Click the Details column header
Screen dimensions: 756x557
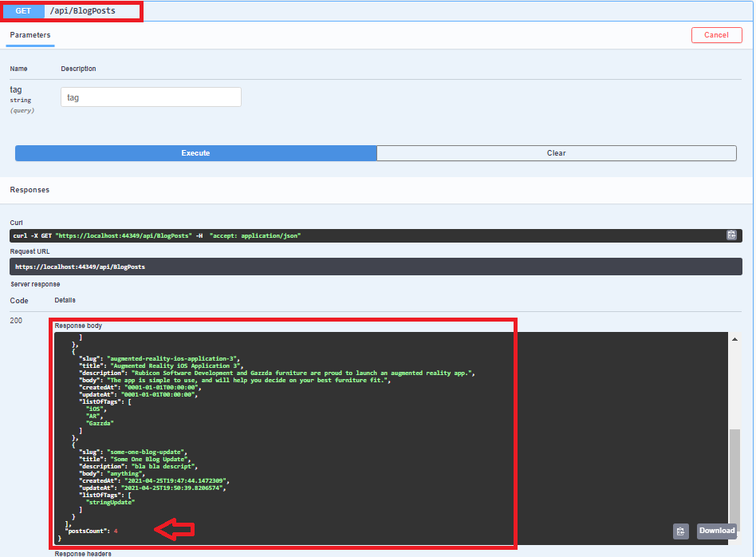[65, 300]
